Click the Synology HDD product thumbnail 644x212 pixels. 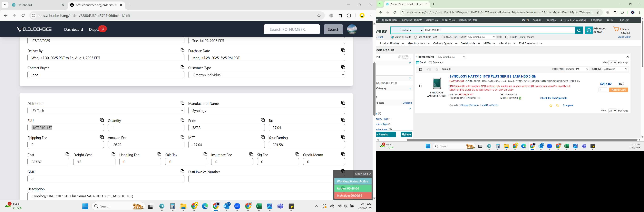click(x=437, y=83)
